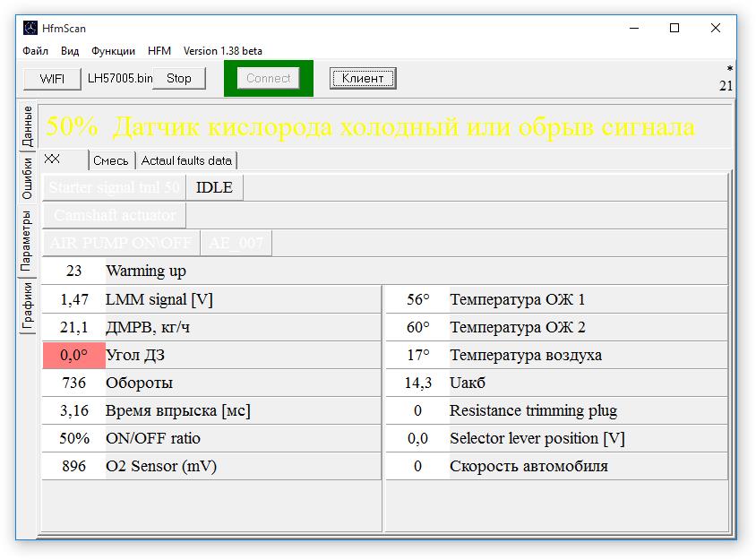
Task: Toggle the Camshaft actuator indicator
Action: tap(115, 215)
